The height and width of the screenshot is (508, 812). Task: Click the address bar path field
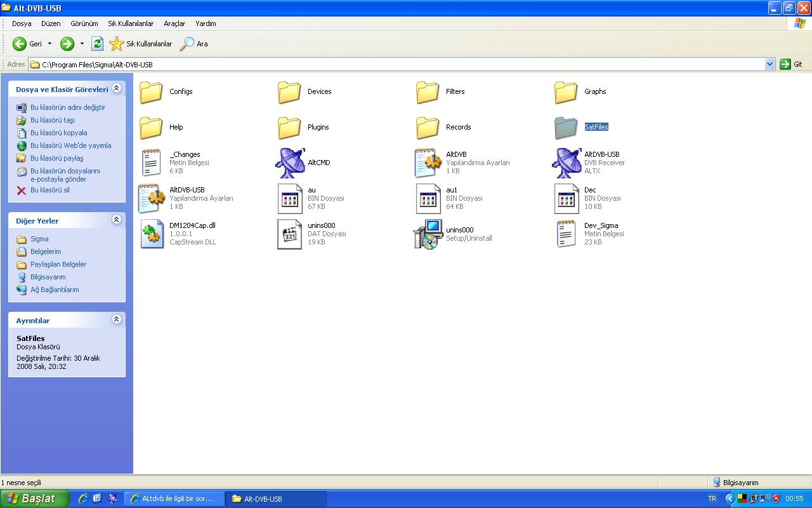(396, 64)
